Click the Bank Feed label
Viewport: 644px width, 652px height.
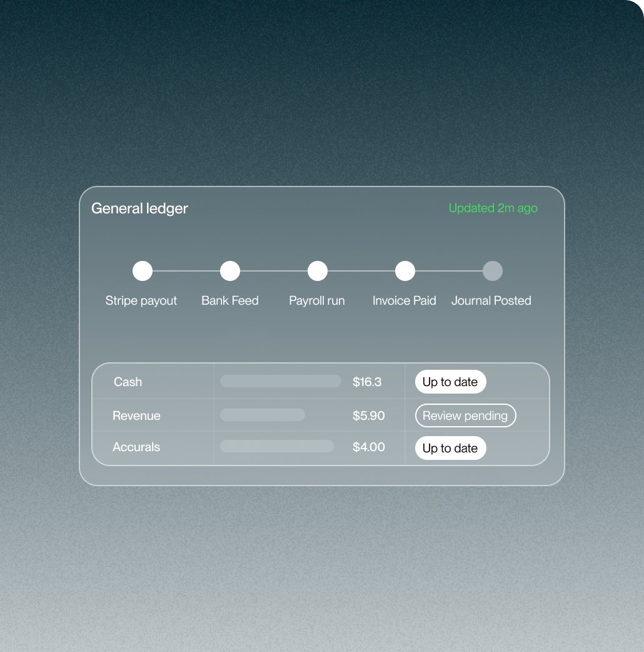[229, 300]
